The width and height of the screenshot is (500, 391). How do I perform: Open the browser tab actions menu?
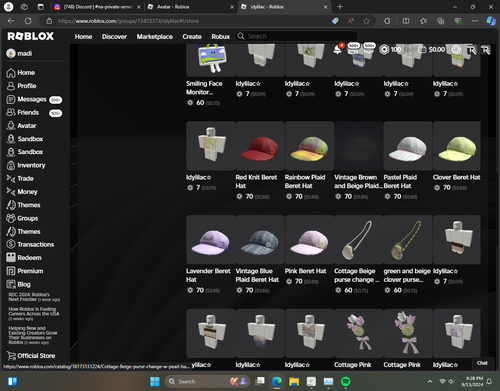point(41,7)
